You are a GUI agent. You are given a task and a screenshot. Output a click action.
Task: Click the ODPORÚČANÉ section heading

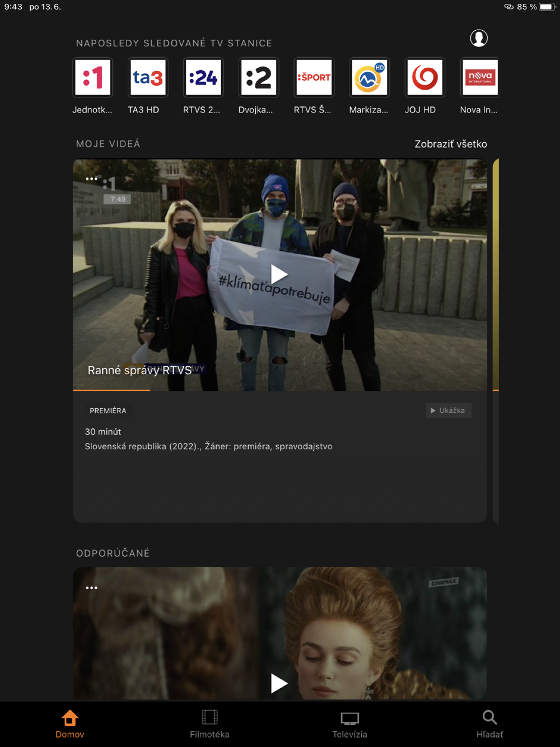pyautogui.click(x=113, y=553)
